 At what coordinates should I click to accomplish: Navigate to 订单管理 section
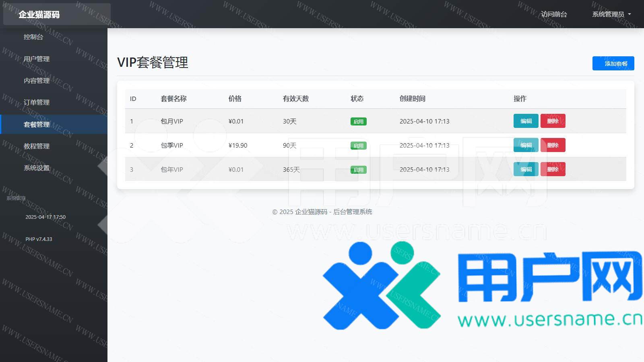(x=37, y=103)
